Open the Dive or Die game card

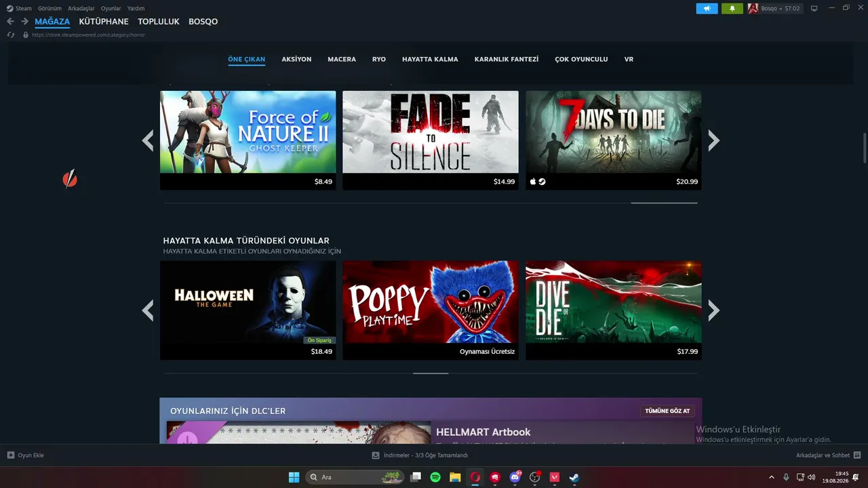(614, 310)
